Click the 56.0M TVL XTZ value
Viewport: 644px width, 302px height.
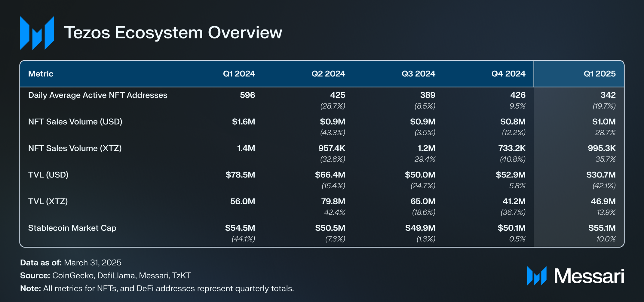(x=243, y=201)
